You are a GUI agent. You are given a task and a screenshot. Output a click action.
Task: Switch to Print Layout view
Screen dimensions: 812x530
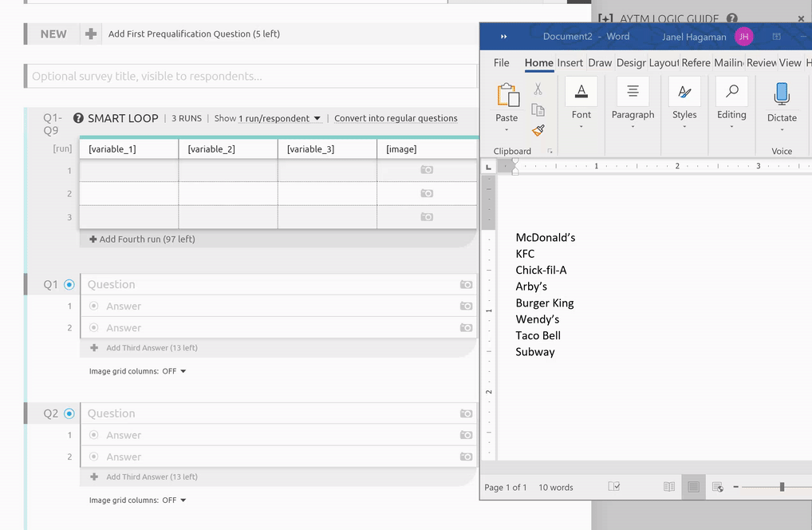tap(693, 487)
